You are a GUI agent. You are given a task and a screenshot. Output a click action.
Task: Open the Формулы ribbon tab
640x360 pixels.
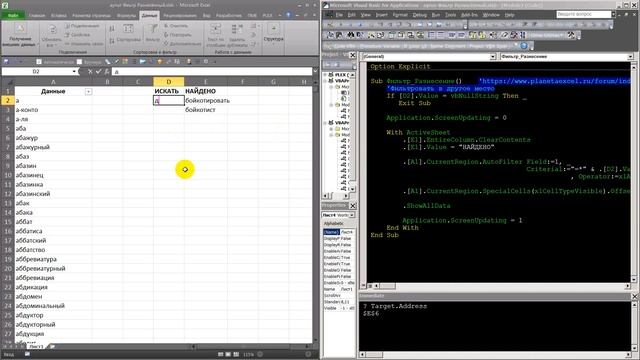click(x=126, y=16)
